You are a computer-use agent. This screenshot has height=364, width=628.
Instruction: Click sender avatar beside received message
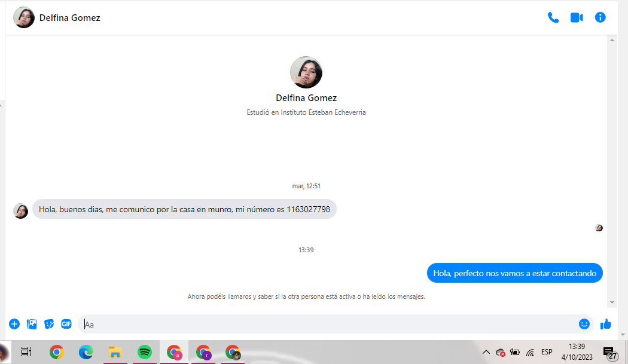[x=20, y=210]
